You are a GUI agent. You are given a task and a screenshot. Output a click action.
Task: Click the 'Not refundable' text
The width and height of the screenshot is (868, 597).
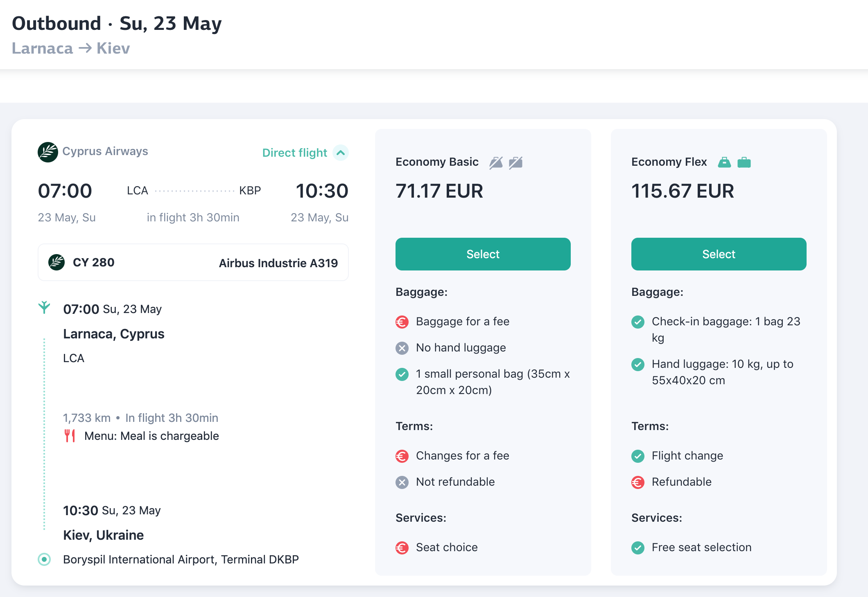[455, 482]
